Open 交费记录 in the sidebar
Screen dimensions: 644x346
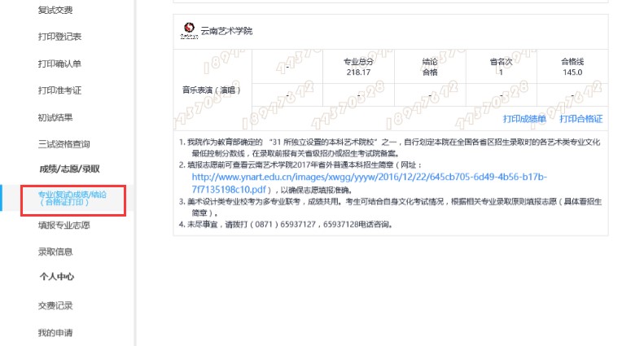[55, 305]
